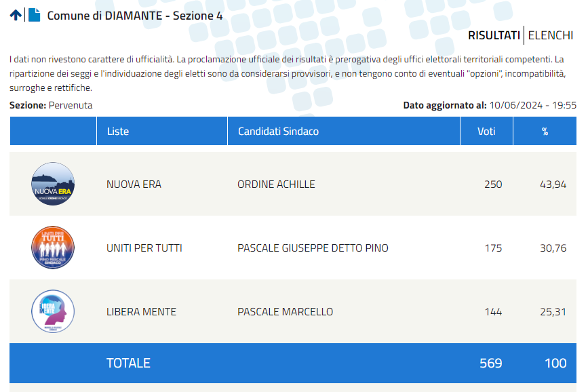
Task: Click the % column header
Action: [545, 131]
